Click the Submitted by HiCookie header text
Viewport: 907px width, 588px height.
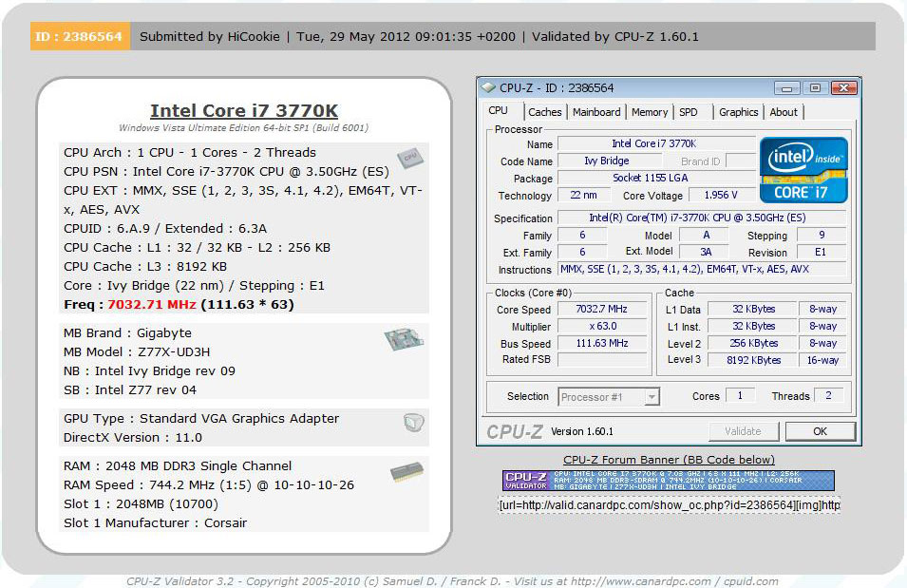click(x=209, y=36)
